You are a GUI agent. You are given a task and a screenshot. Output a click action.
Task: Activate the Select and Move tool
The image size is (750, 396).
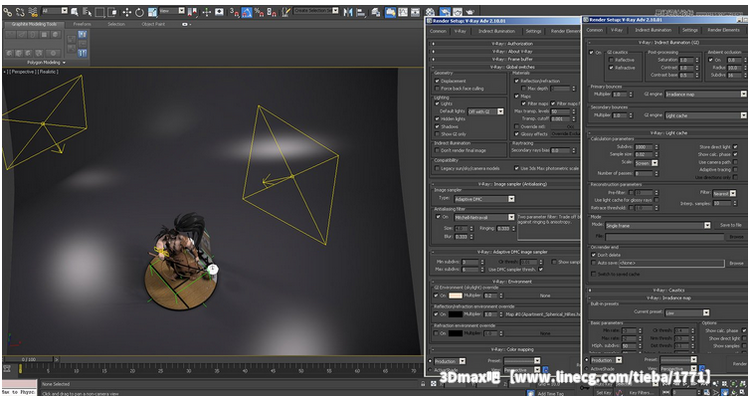(127, 12)
